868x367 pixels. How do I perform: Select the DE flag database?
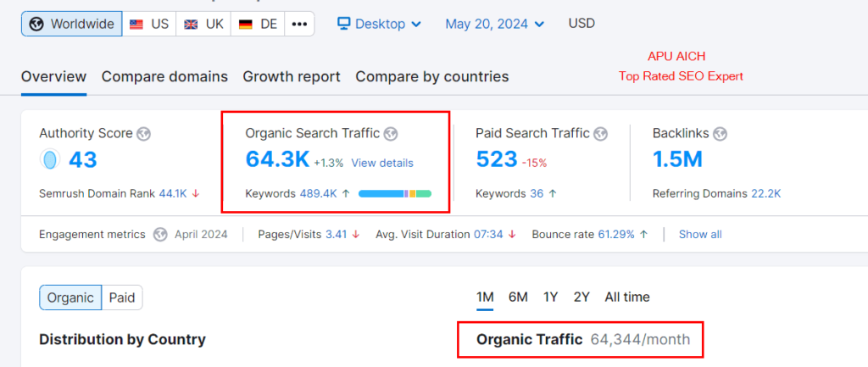(259, 24)
